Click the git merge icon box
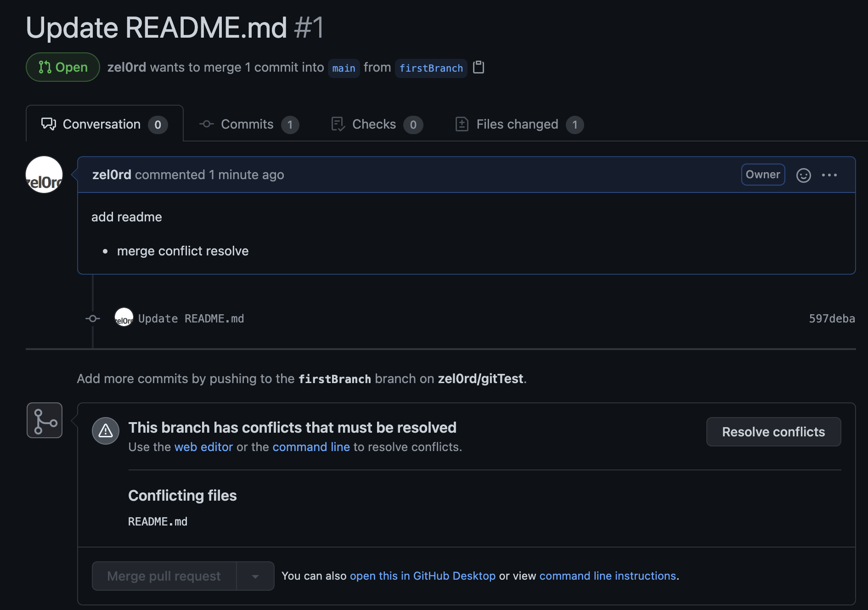 (x=45, y=420)
